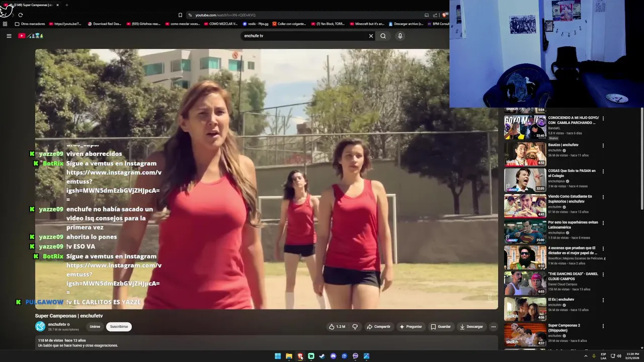Open options for THE DANCING DEAD video
This screenshot has height=362, width=644.
pyautogui.click(x=603, y=275)
